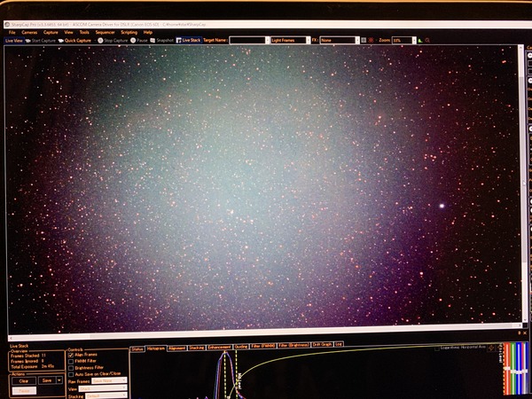Toggle Logarithmic Horizontal Axis checkbox
The height and width of the screenshot is (399, 532).
click(437, 348)
